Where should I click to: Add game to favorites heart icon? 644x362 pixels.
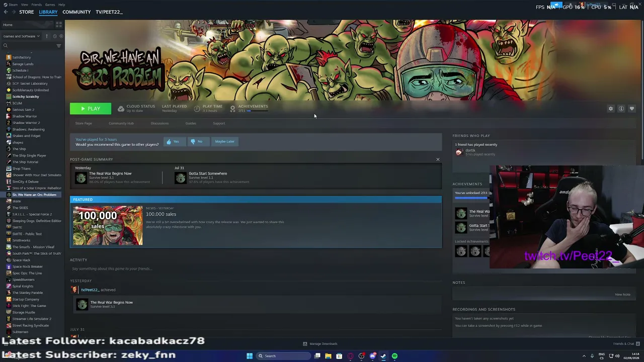pyautogui.click(x=632, y=109)
